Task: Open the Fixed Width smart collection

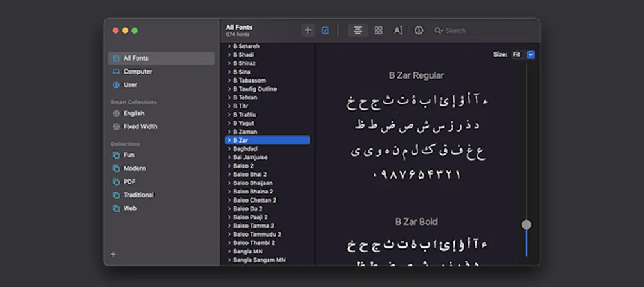Action: tap(162, 126)
